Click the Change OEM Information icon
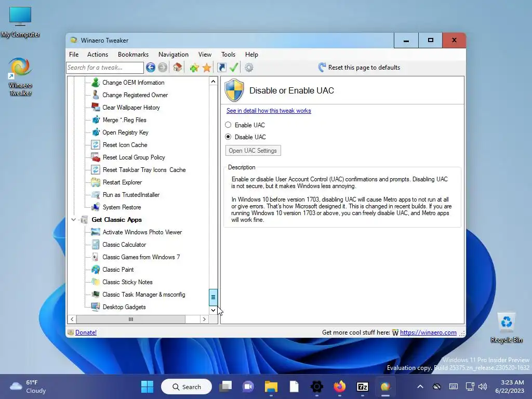Image resolution: width=532 pixels, height=399 pixels. [96, 83]
